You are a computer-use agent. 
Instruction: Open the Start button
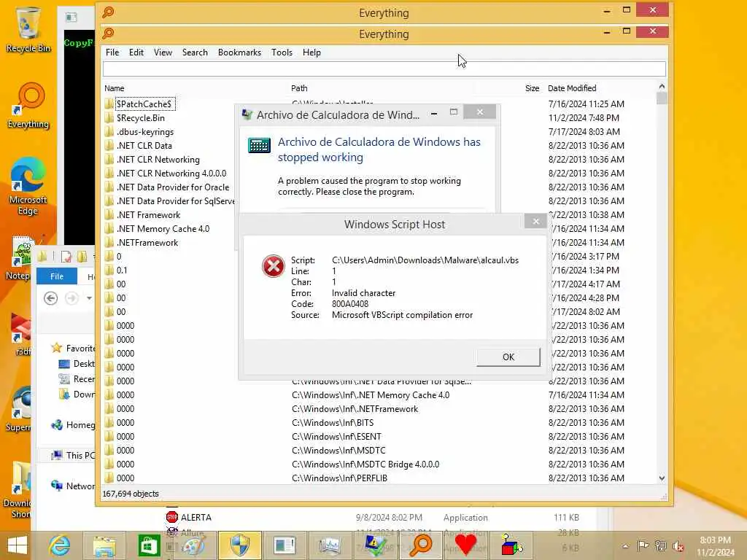18,545
